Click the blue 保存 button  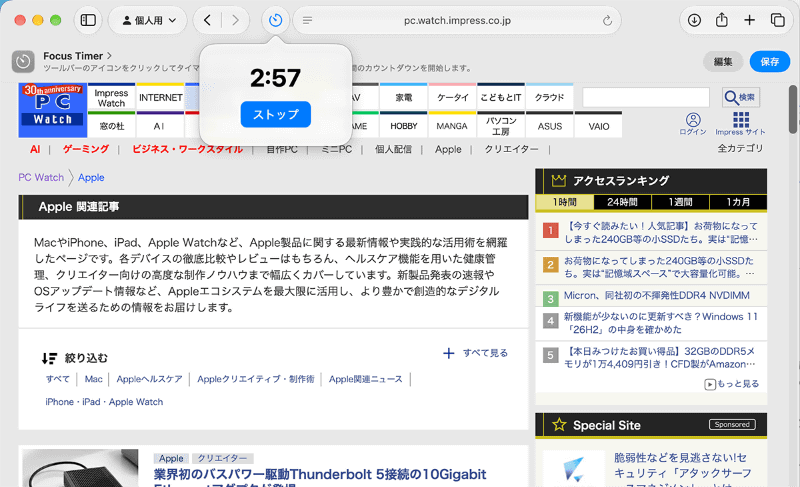(769, 62)
